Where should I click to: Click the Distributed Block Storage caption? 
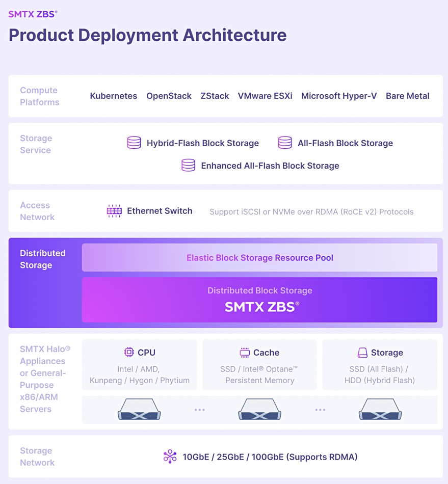pyautogui.click(x=259, y=290)
